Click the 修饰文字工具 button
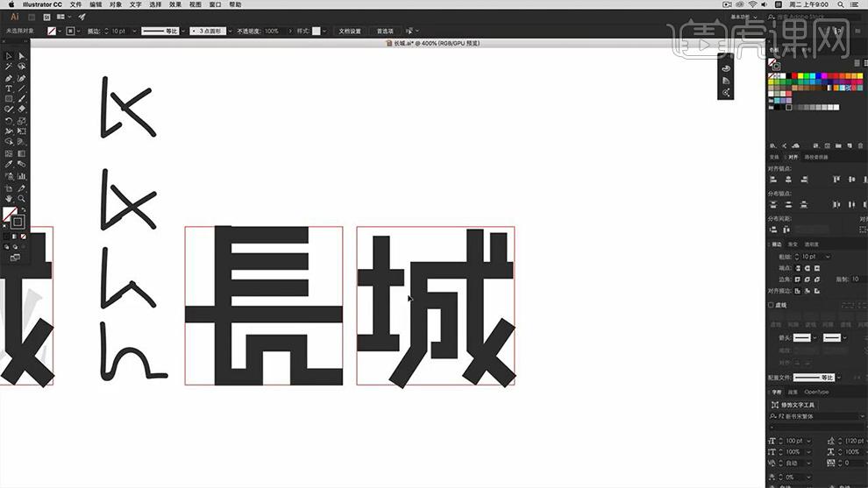Screen dimensions: 868x488 click(793, 405)
